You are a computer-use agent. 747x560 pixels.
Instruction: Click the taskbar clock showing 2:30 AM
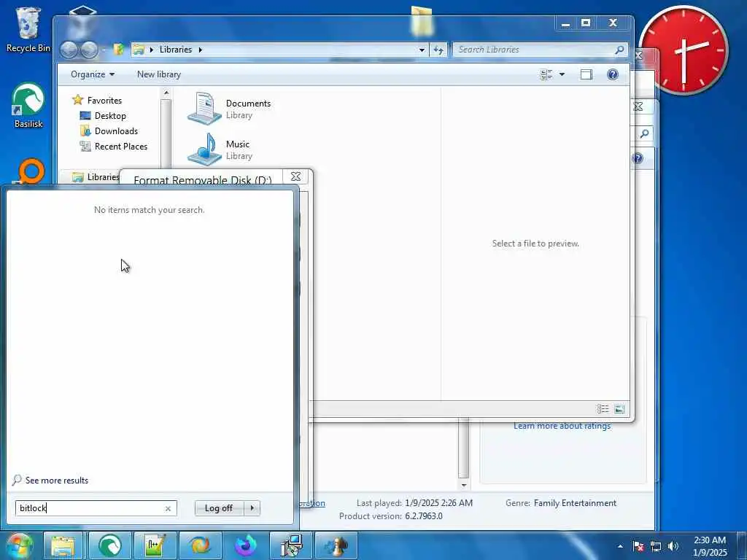coord(710,546)
